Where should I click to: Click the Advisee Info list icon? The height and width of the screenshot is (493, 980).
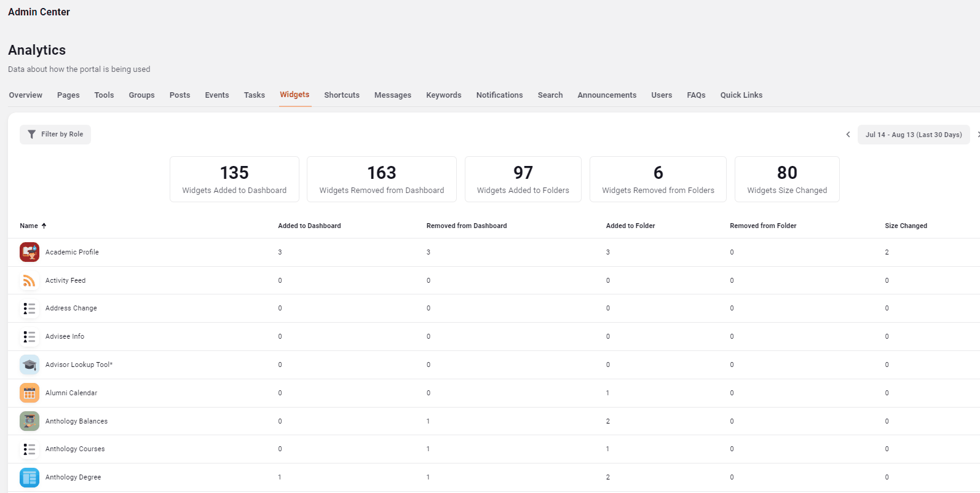[x=30, y=337]
